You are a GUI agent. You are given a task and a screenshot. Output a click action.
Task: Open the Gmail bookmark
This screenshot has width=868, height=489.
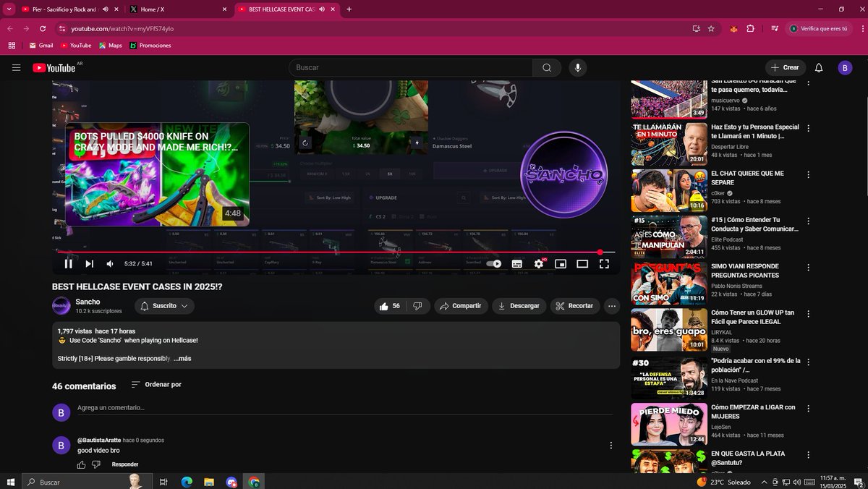tap(41, 45)
